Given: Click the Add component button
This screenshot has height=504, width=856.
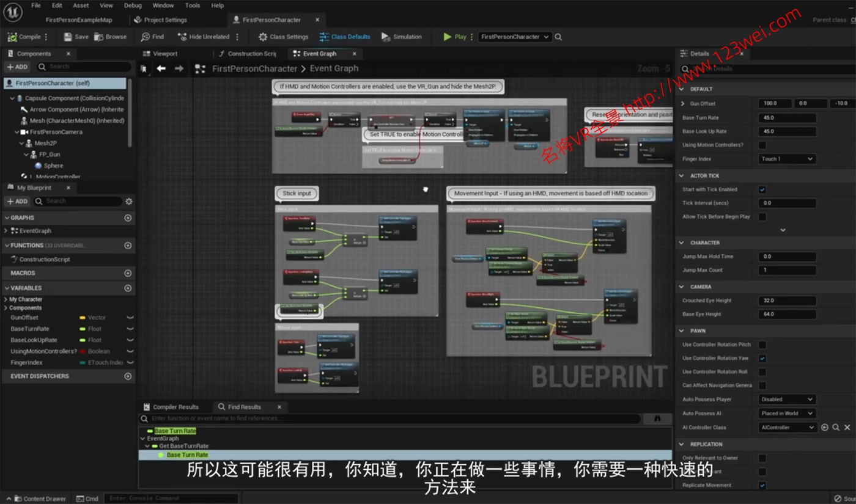Looking at the screenshot, I should coord(17,67).
